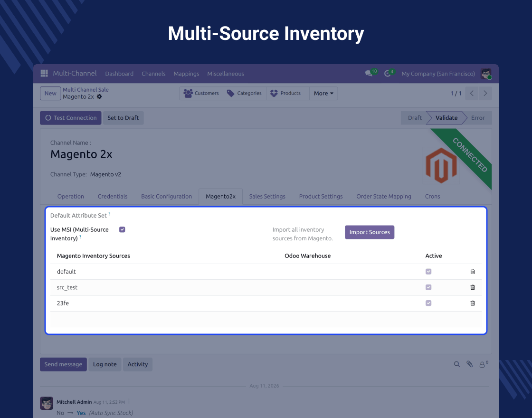Click Test Connection button
This screenshot has height=418, width=532.
[71, 118]
